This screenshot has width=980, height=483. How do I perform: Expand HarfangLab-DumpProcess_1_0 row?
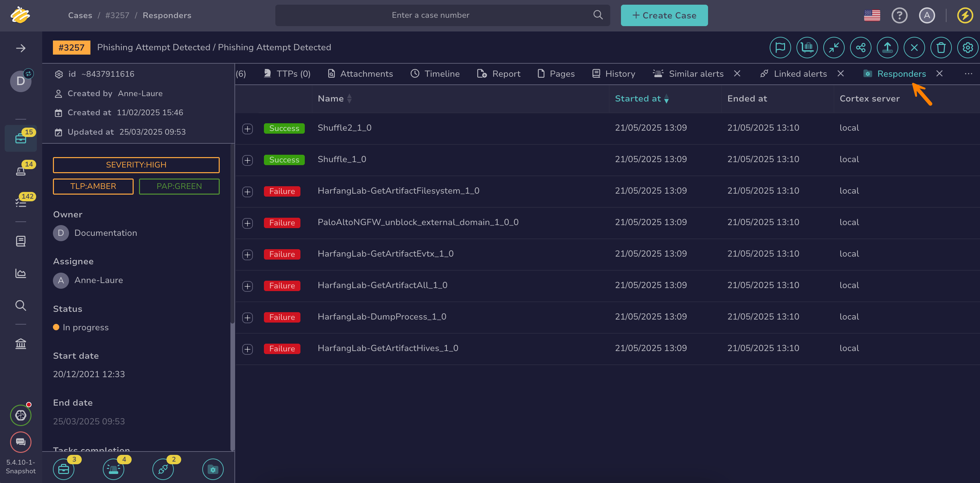247,318
